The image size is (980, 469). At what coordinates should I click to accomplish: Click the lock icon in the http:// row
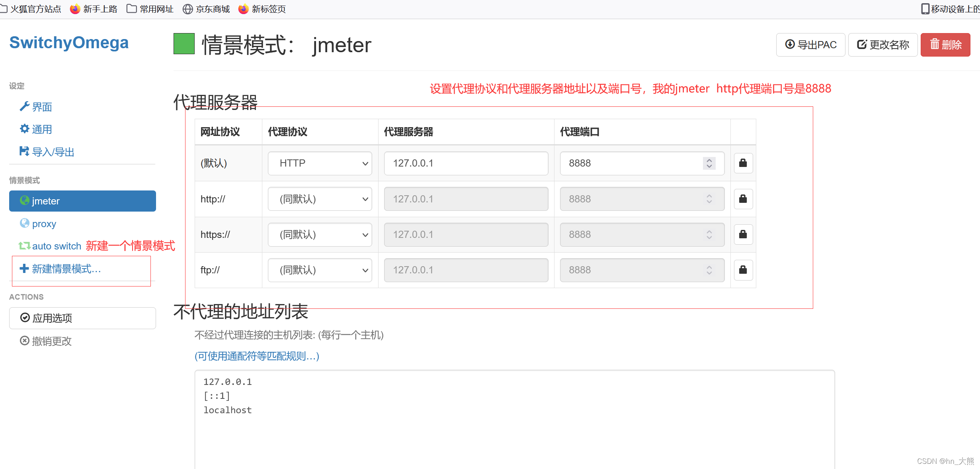(x=743, y=199)
